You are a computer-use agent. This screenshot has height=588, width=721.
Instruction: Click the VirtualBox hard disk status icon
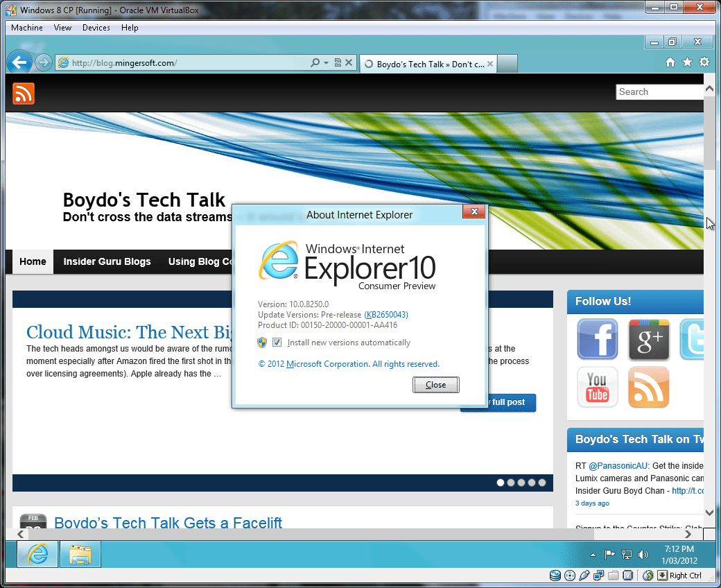click(x=555, y=575)
